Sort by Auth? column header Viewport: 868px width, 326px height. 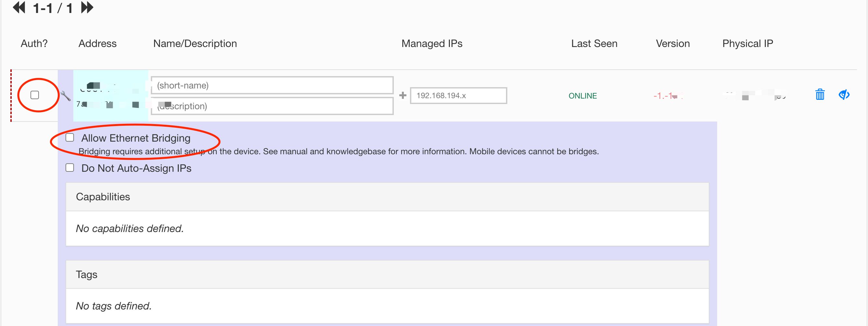coord(34,43)
